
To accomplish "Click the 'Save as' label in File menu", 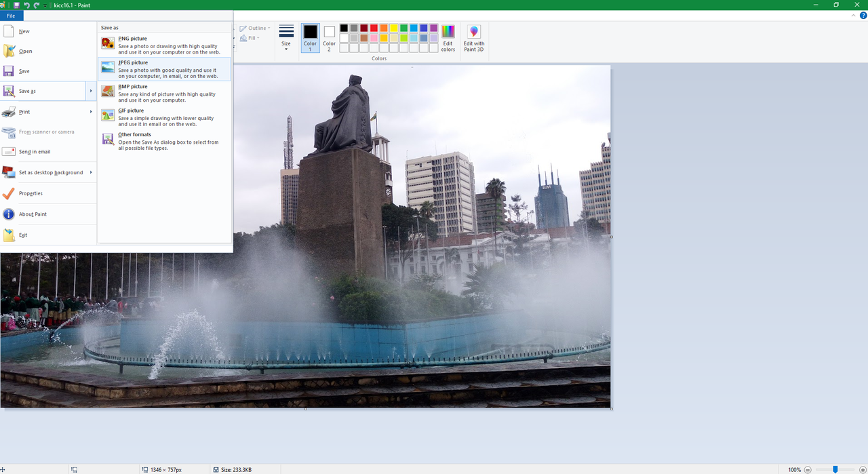I will tap(27, 91).
